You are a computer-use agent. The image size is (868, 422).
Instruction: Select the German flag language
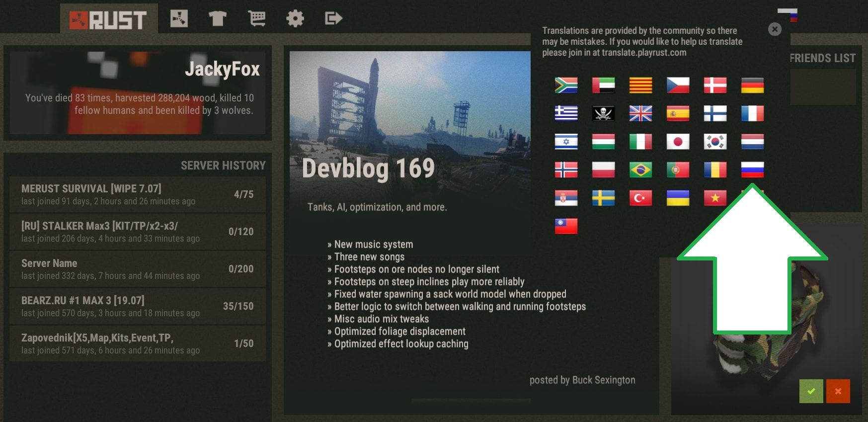pos(752,85)
